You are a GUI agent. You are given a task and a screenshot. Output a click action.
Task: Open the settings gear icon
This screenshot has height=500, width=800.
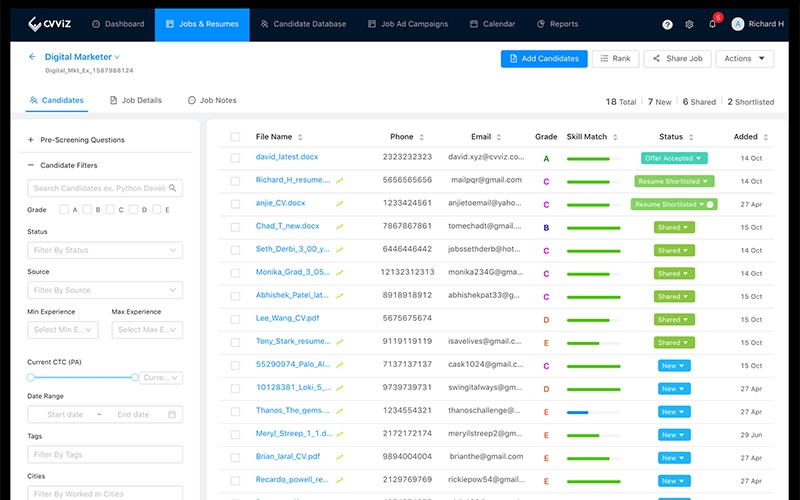tap(689, 24)
